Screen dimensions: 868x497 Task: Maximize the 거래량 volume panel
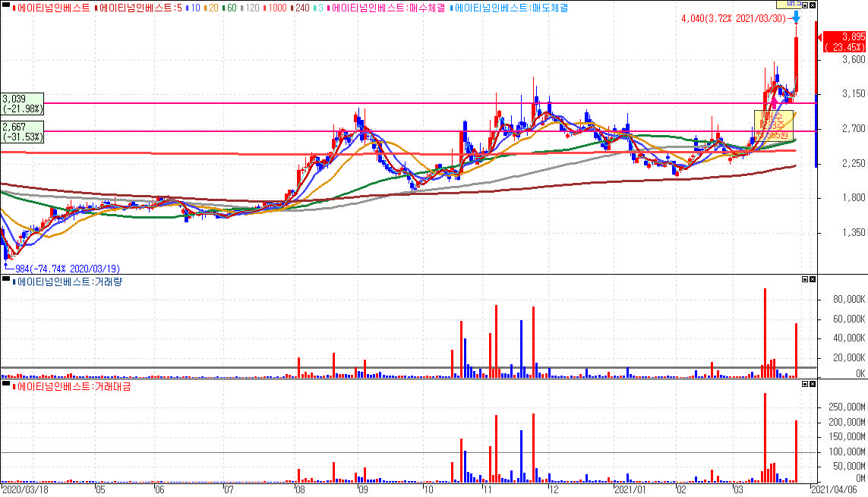coord(805,279)
